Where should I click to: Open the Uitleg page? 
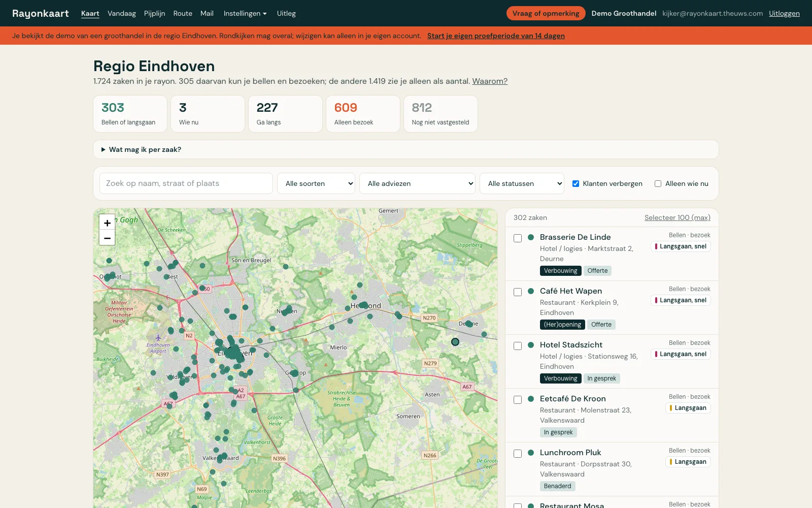[x=286, y=13]
